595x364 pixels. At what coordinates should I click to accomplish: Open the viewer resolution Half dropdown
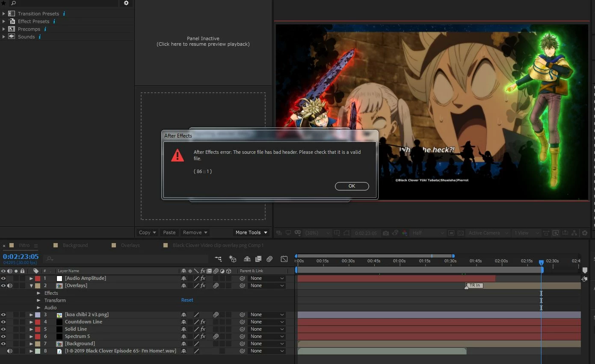click(x=428, y=233)
